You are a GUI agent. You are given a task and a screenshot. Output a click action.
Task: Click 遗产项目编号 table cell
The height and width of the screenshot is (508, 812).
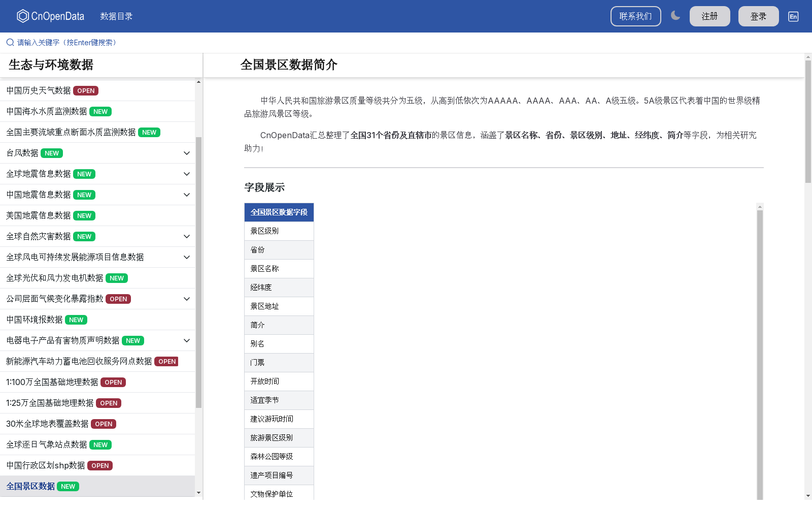(x=279, y=475)
